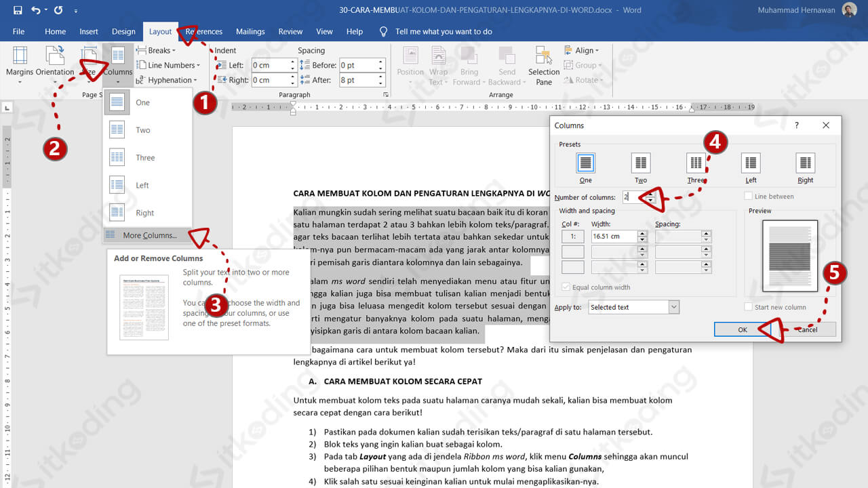
Task: Open More Columns option
Action: click(148, 235)
